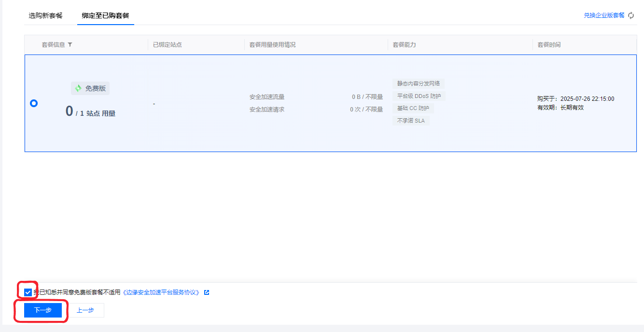This screenshot has width=644, height=332.
Task: Switch to the 选购新套餐 tab
Action: pyautogui.click(x=45, y=15)
